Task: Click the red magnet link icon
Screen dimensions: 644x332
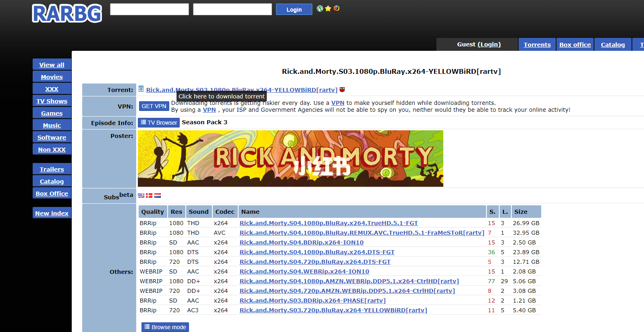Action: [342, 90]
